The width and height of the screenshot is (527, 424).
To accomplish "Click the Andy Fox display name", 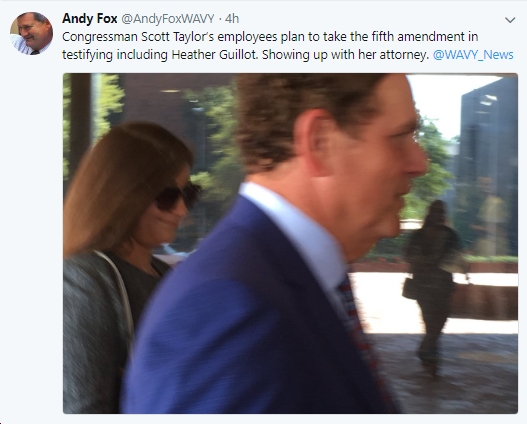I will [89, 18].
